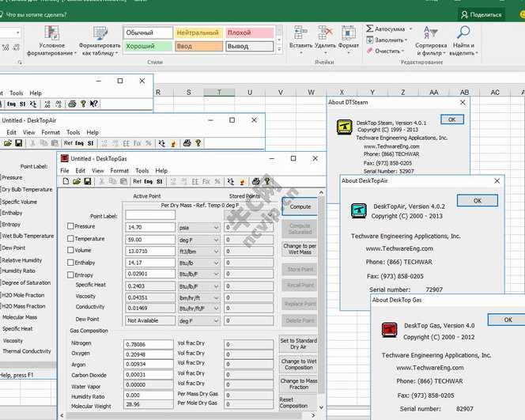This screenshot has height=420, width=525.
Task: Click the flame icon in DeskTopAir toolbar
Action: 173,143
